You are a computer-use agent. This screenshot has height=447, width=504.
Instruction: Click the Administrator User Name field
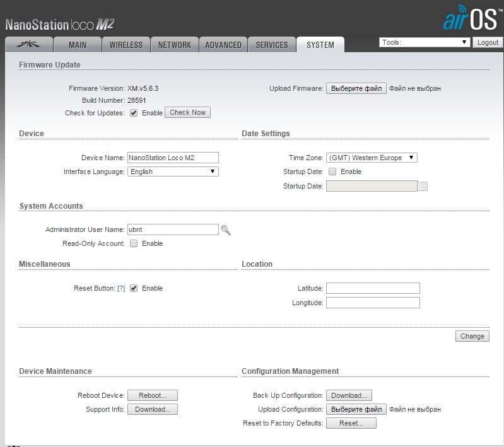(173, 229)
